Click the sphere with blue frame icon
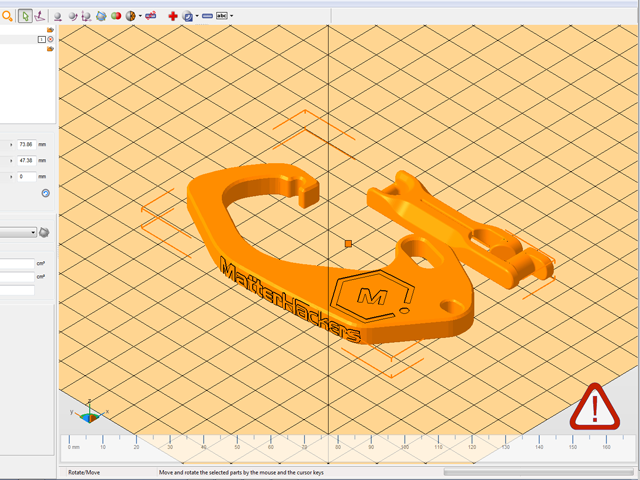640x480 pixels. (101, 16)
